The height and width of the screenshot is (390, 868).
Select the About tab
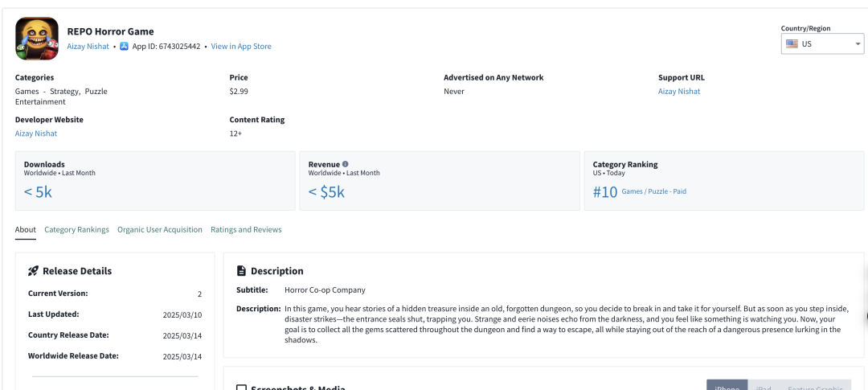click(26, 229)
